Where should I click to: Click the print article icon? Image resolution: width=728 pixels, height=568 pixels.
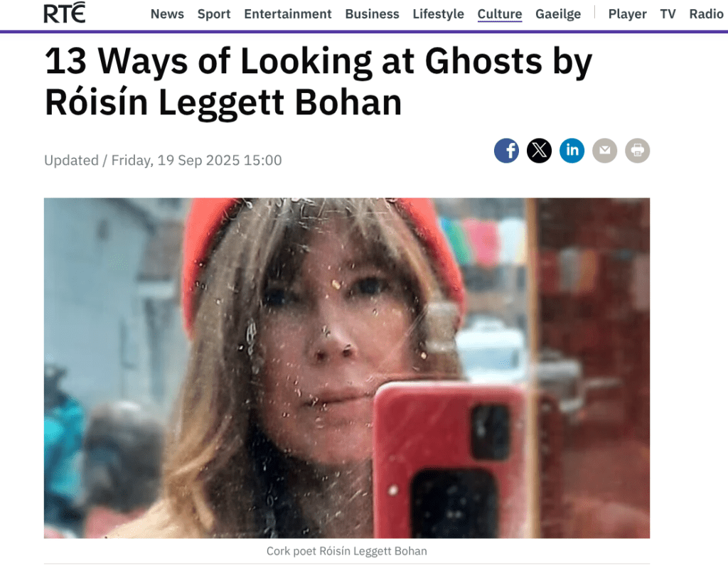pos(638,151)
